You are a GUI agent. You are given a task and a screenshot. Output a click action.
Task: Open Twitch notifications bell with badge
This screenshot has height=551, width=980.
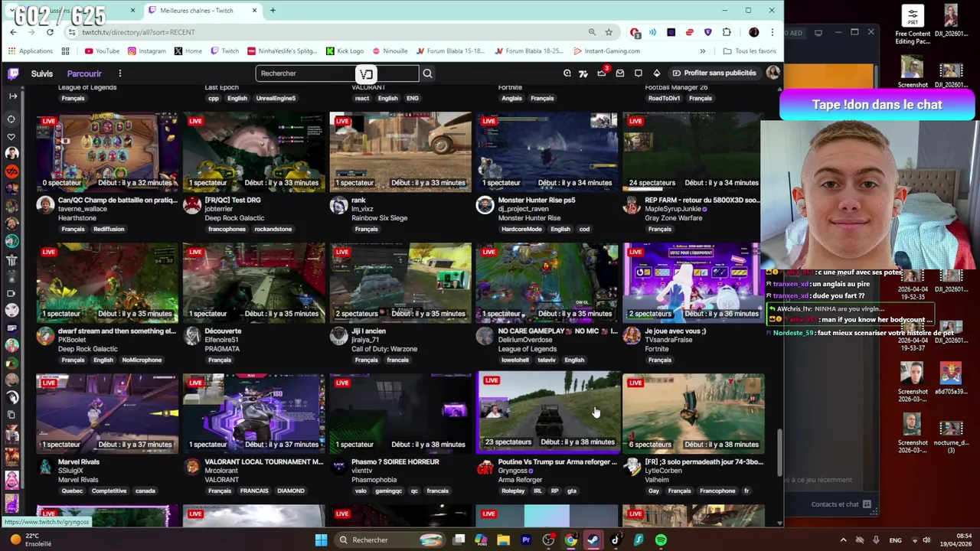tap(601, 73)
